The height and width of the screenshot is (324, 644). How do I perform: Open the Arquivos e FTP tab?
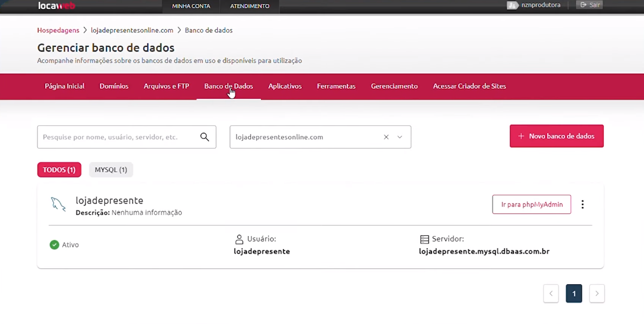coord(166,86)
